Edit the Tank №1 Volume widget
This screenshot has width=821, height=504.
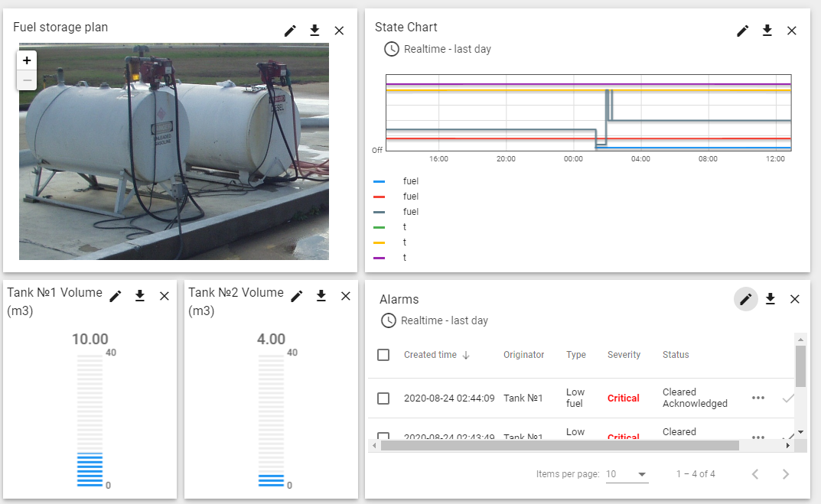pyautogui.click(x=116, y=296)
